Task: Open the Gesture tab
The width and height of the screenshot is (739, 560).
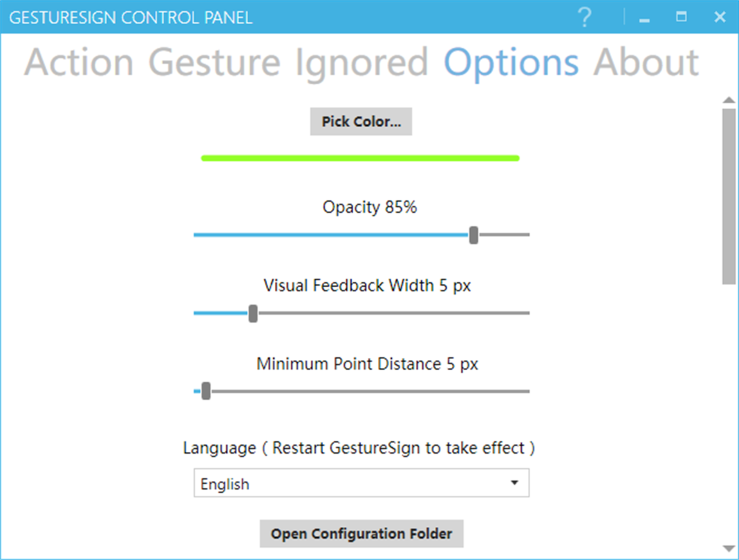Action: [x=214, y=62]
